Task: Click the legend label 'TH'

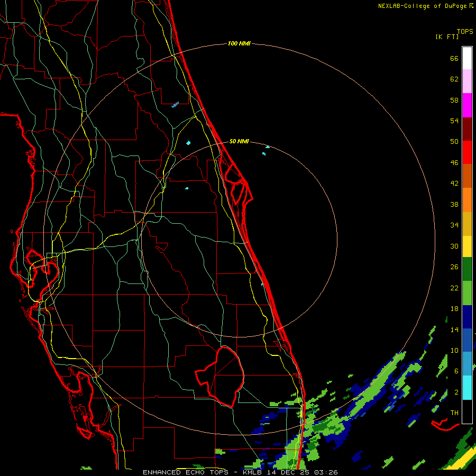Action: coord(454,413)
